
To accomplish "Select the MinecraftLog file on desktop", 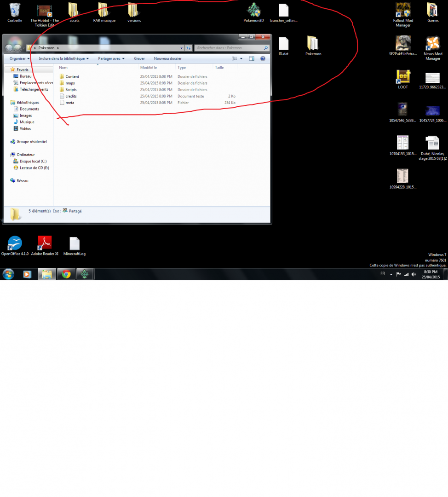I will click(75, 246).
